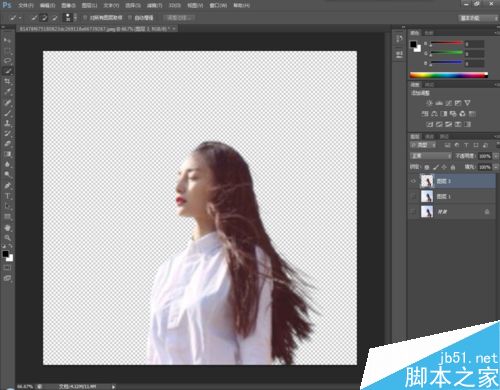Select the Pen tool
Image resolution: width=500 pixels, height=390 pixels.
(7, 185)
